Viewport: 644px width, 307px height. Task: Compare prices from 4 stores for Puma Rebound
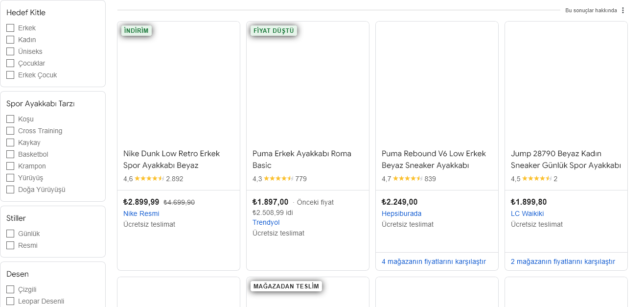434,261
